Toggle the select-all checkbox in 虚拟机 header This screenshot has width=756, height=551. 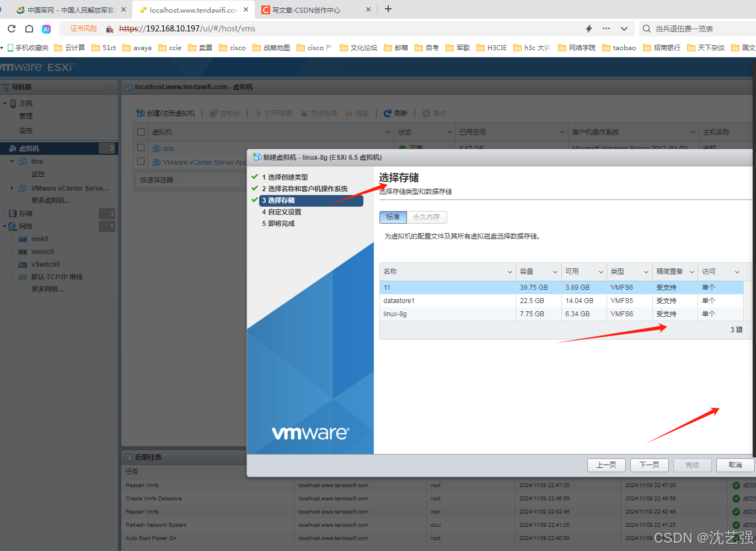[x=141, y=132]
